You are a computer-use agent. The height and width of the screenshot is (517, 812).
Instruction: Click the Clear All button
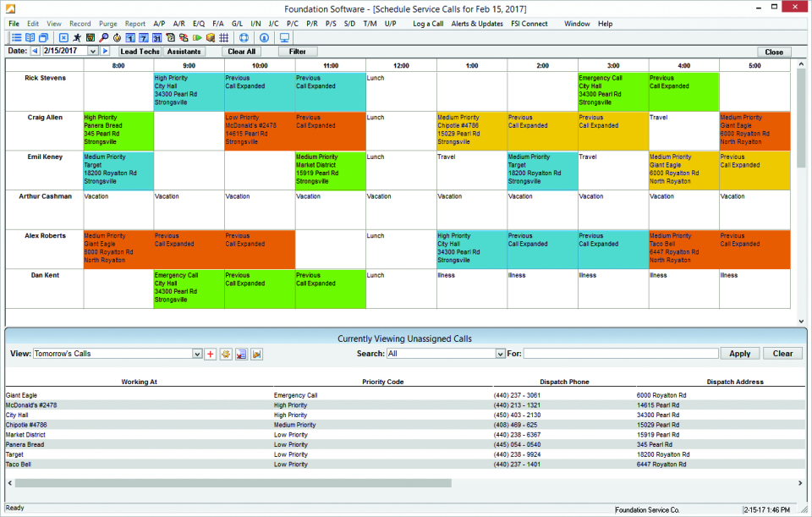241,52
